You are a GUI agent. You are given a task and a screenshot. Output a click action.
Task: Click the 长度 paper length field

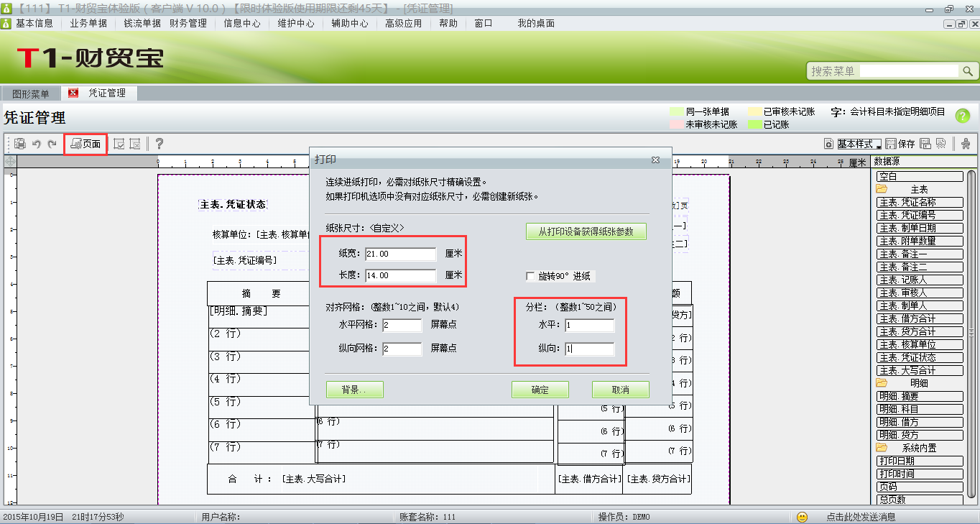[x=400, y=275]
